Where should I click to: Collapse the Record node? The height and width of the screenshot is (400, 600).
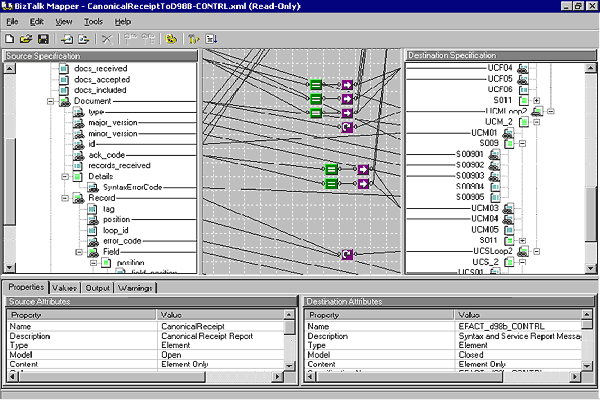coord(65,198)
